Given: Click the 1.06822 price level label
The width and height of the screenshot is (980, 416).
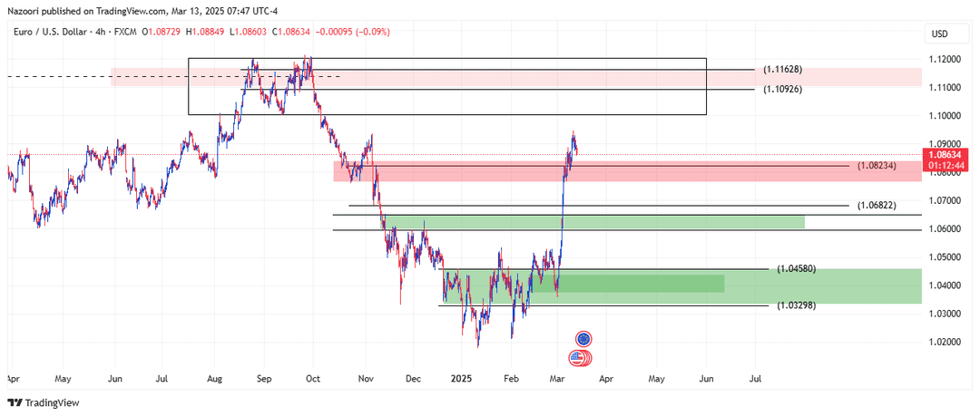Looking at the screenshot, I should point(877,205).
